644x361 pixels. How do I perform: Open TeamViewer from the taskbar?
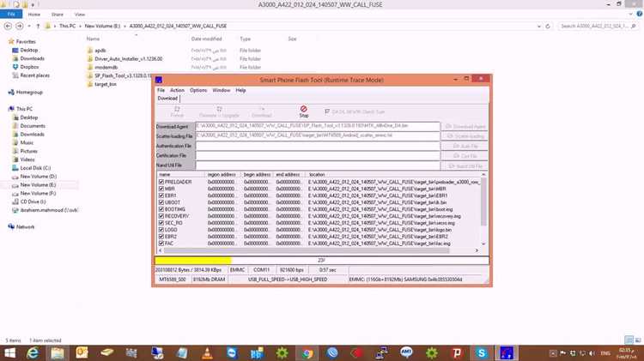[232, 352]
